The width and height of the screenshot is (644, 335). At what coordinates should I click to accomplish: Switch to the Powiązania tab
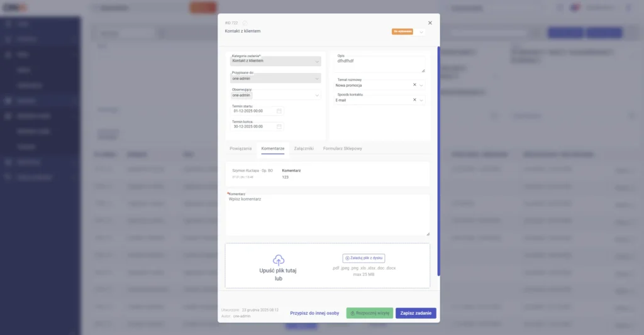click(x=240, y=148)
